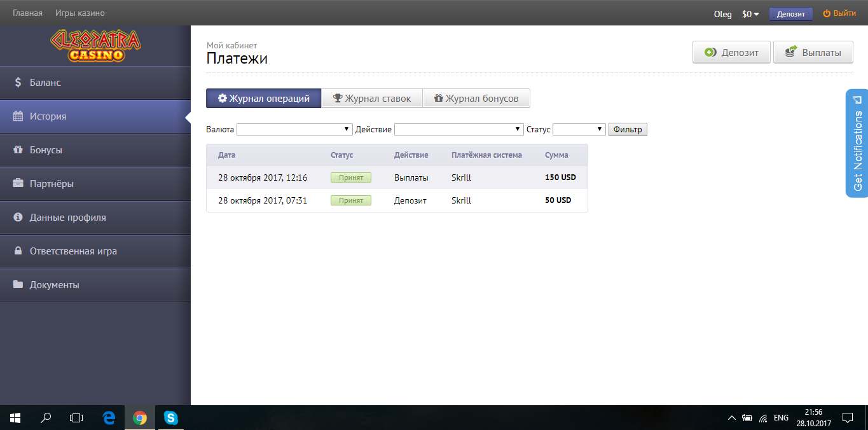The image size is (868, 430).
Task: Click the Принят status badge in Выплаты row
Action: point(350,177)
